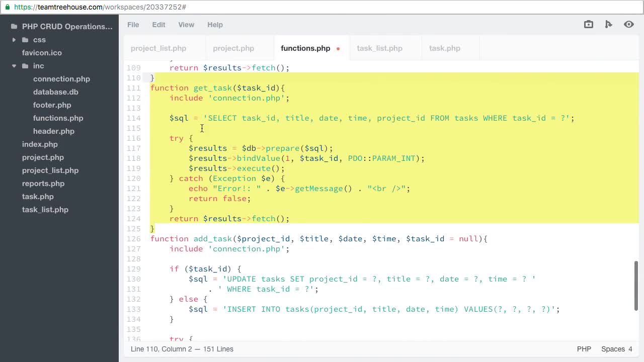Open footer.php in the sidebar
The height and width of the screenshot is (362, 644).
pos(52,105)
